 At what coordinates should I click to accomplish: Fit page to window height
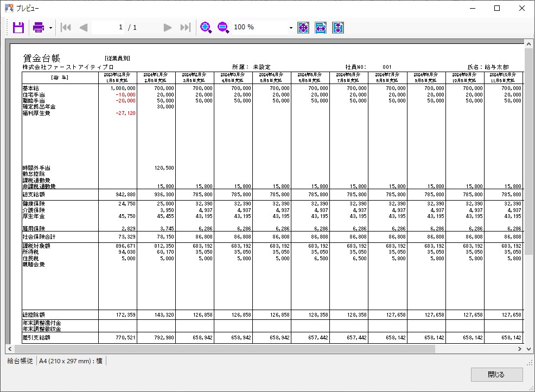click(x=338, y=27)
